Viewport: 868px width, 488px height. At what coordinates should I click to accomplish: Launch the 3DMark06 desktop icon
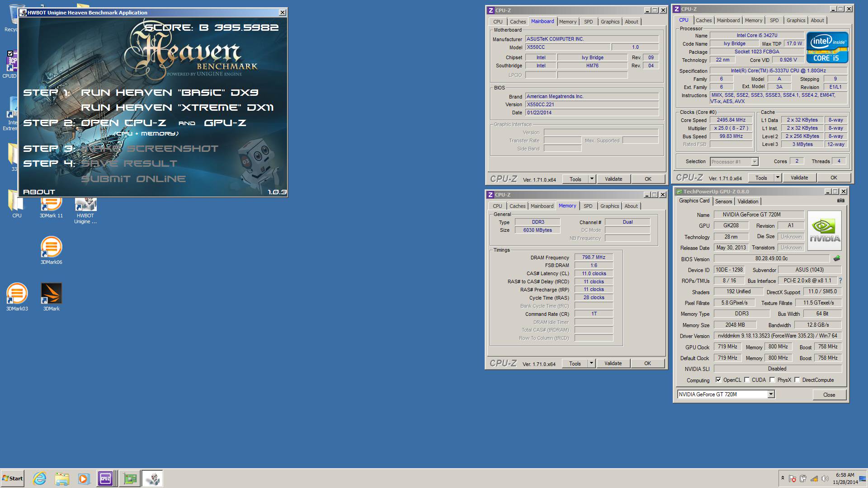coord(51,250)
